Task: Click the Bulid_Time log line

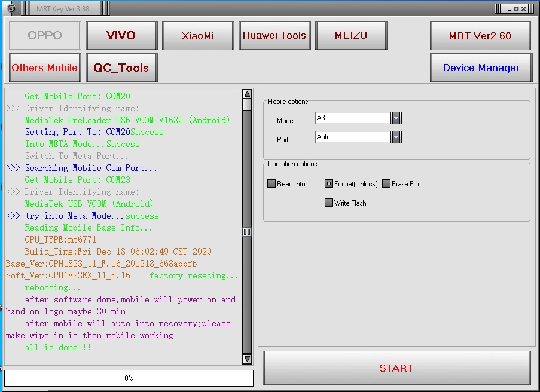Action: 118,252
